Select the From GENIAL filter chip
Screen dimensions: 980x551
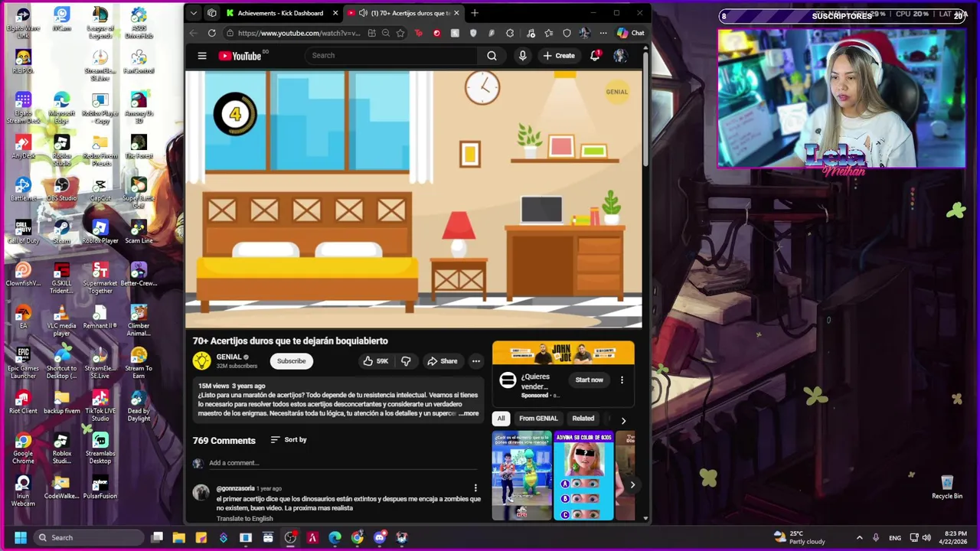[538, 419]
